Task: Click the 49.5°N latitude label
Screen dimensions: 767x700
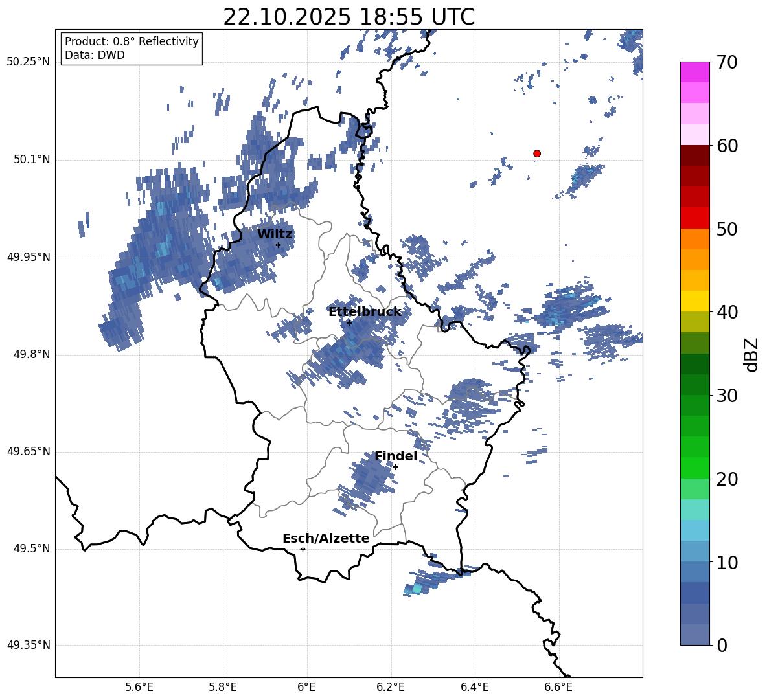Action: pos(32,548)
